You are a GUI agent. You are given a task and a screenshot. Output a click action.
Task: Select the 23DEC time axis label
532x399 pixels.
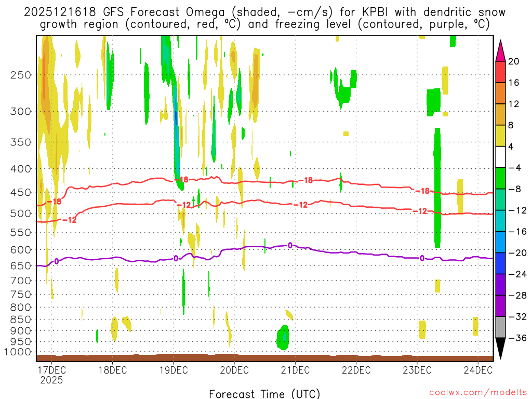point(417,370)
